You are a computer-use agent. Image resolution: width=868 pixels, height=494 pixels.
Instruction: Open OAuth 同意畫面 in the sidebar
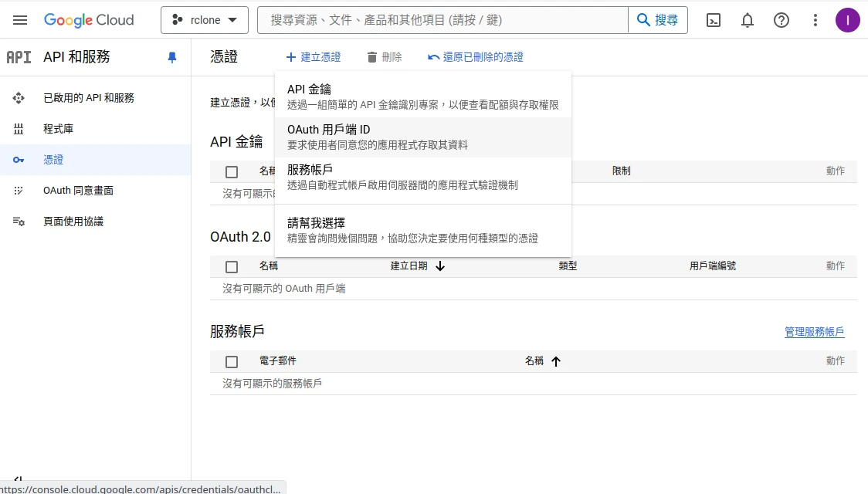(78, 191)
